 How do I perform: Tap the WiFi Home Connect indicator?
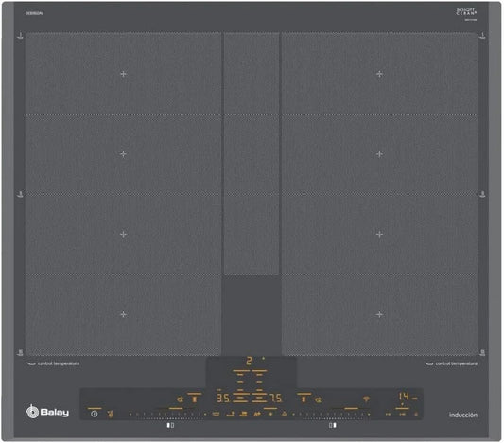[367, 399]
